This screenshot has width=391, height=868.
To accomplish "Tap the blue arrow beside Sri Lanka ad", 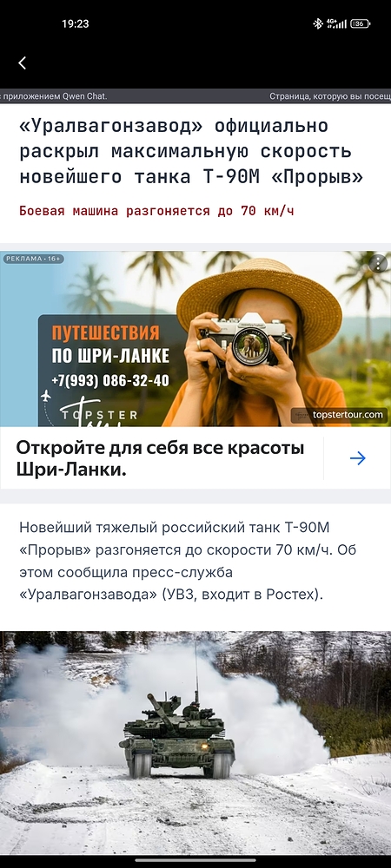I will point(358,458).
